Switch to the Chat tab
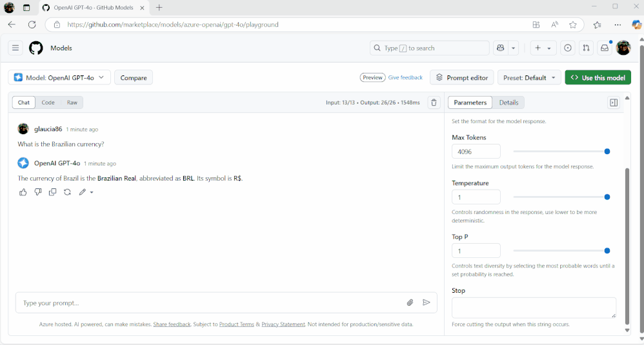Viewport: 644px width, 345px height. click(24, 103)
